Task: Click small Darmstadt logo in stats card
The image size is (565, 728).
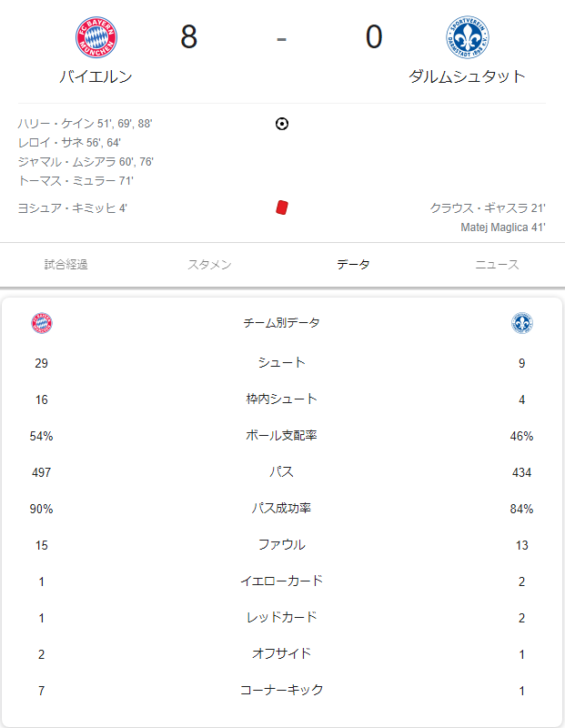Action: tap(522, 323)
